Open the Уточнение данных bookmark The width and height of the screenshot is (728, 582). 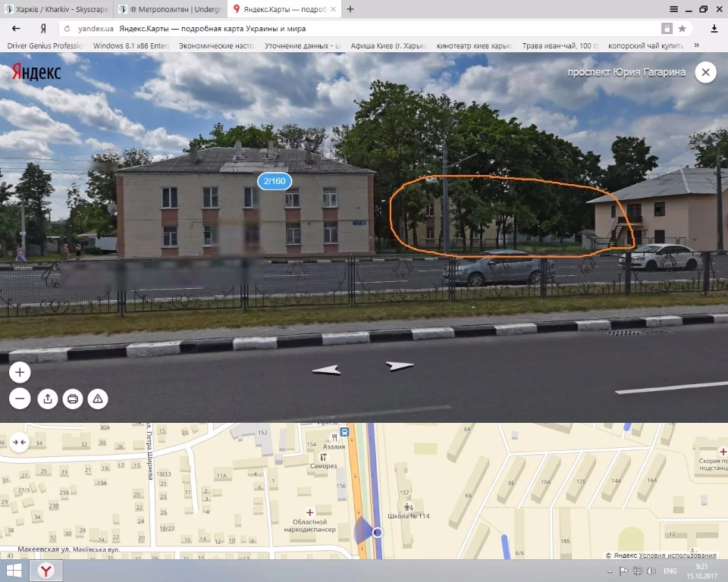coord(303,45)
